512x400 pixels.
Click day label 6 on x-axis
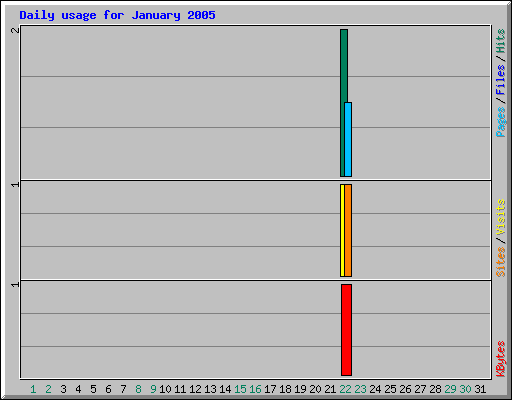(108, 389)
